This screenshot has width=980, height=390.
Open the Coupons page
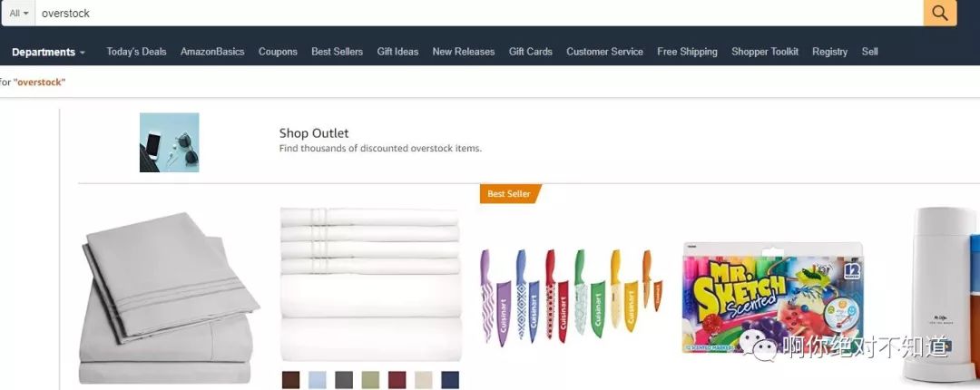278,52
